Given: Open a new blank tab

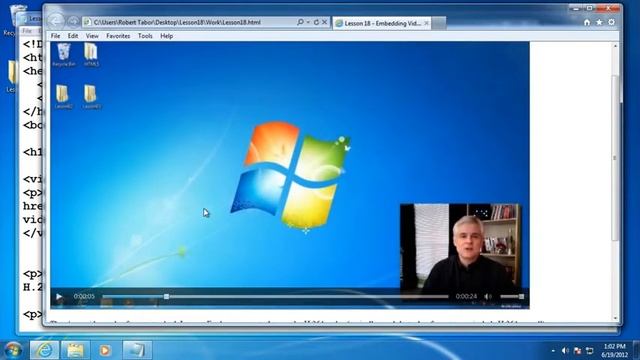Looking at the screenshot, I should (x=439, y=23).
